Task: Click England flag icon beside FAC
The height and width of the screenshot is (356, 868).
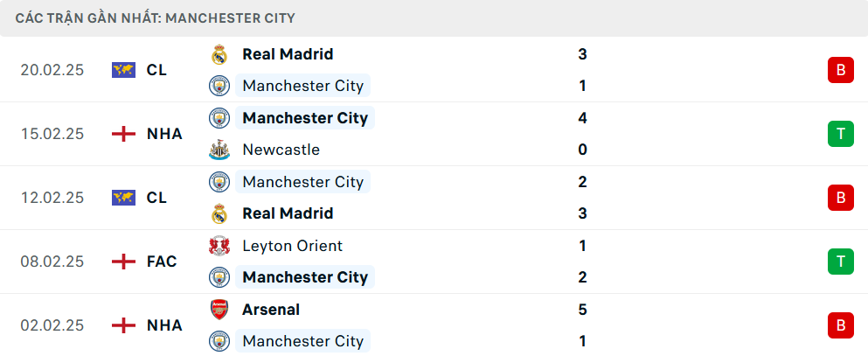Action: tap(124, 262)
